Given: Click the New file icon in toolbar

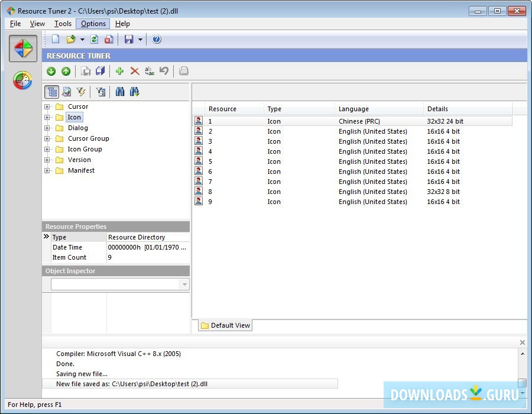Looking at the screenshot, I should point(56,40).
